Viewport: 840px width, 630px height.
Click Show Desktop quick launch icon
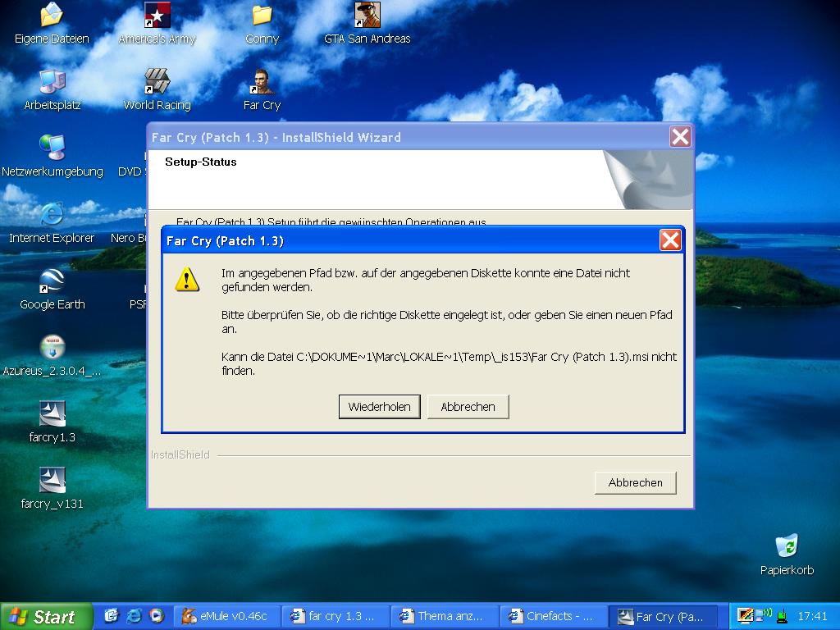click(111, 616)
